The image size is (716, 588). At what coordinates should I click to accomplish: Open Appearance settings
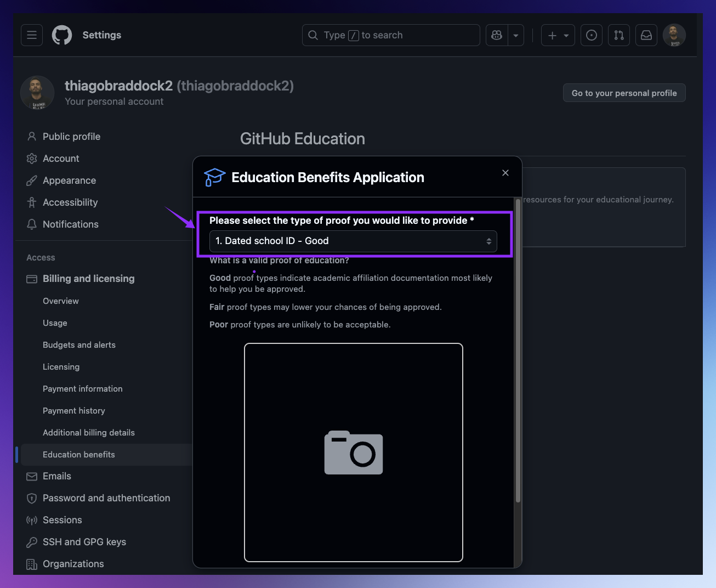point(69,180)
